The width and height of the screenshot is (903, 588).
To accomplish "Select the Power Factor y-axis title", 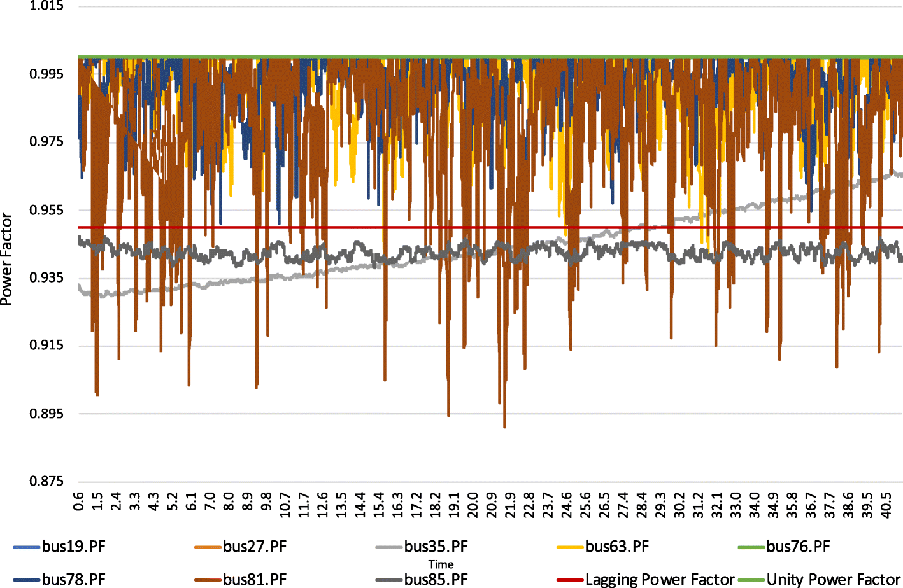I will click(7, 259).
